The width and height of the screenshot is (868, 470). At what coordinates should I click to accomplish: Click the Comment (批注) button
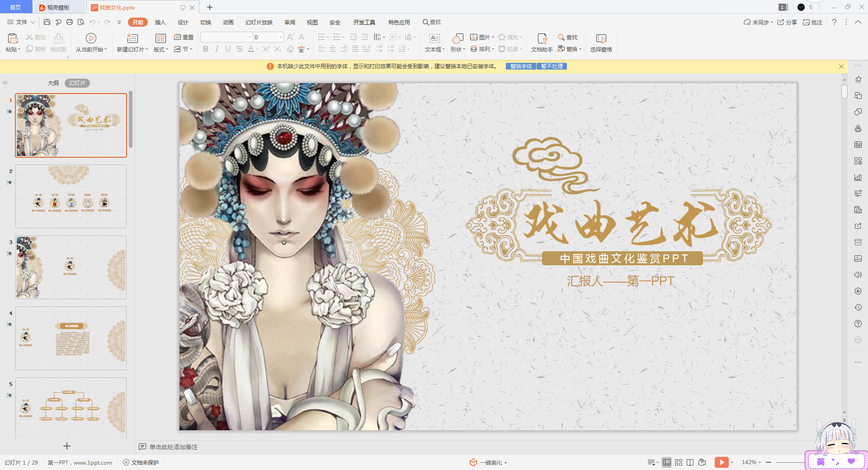812,22
